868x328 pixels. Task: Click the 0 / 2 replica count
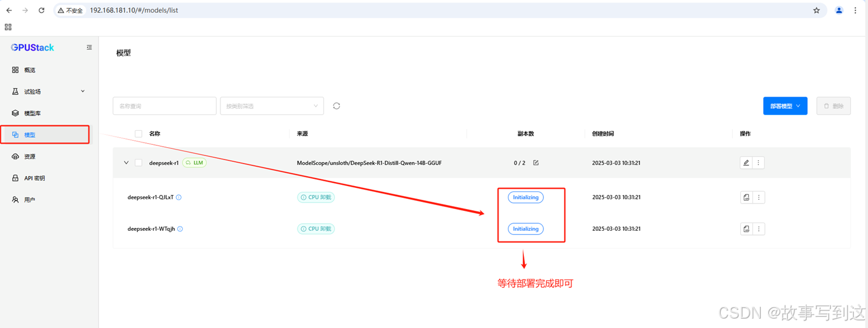tap(519, 163)
